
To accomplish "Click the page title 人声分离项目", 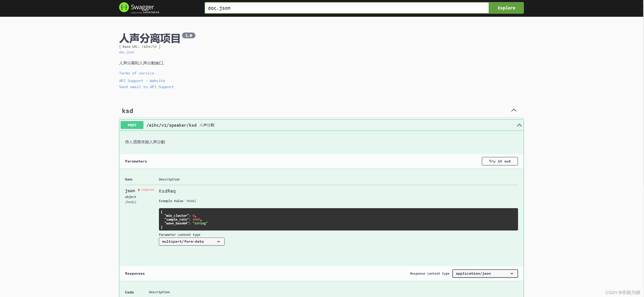I will (x=150, y=38).
